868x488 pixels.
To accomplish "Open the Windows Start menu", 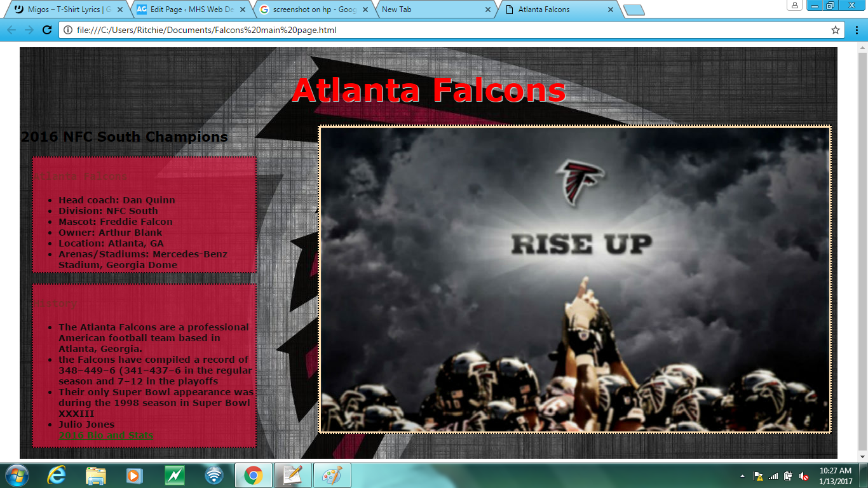I will click(17, 475).
